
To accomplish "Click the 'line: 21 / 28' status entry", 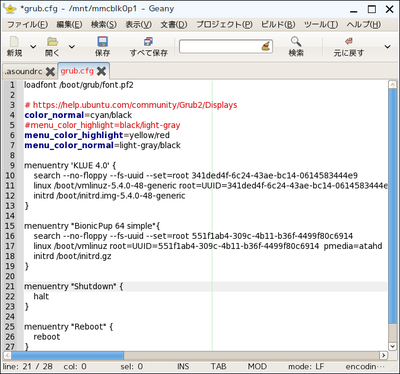I will click(x=28, y=367).
